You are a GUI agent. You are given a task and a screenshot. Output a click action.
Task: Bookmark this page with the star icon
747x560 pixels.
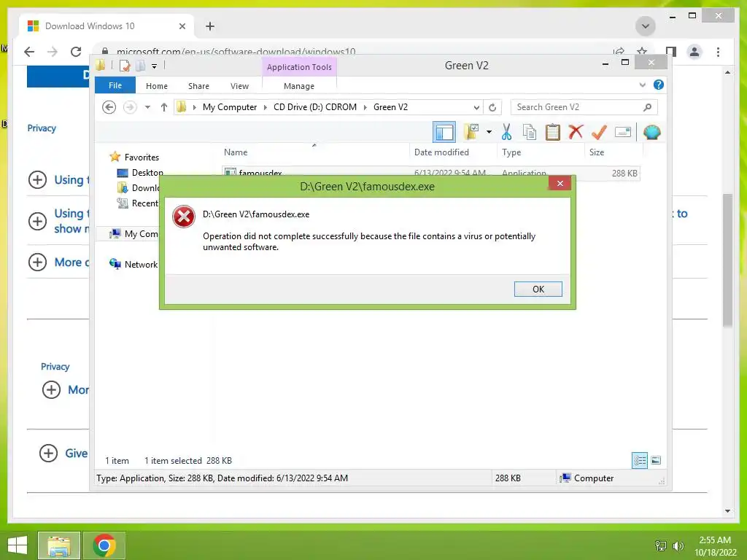click(642, 51)
